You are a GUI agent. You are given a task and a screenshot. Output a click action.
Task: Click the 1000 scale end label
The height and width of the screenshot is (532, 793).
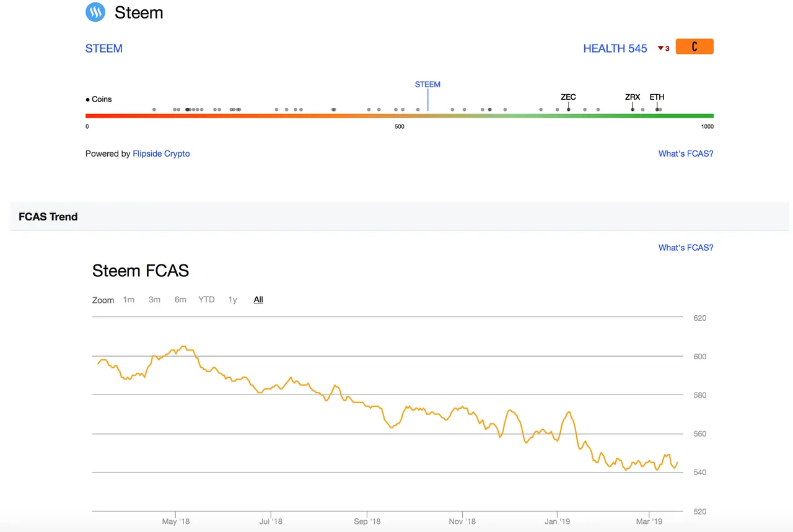707,127
